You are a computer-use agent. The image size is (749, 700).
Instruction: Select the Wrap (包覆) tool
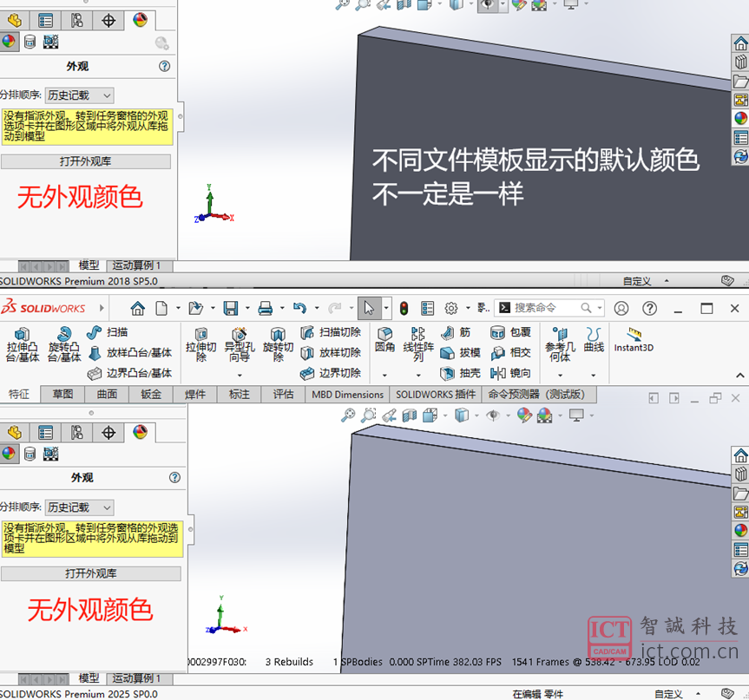click(510, 332)
